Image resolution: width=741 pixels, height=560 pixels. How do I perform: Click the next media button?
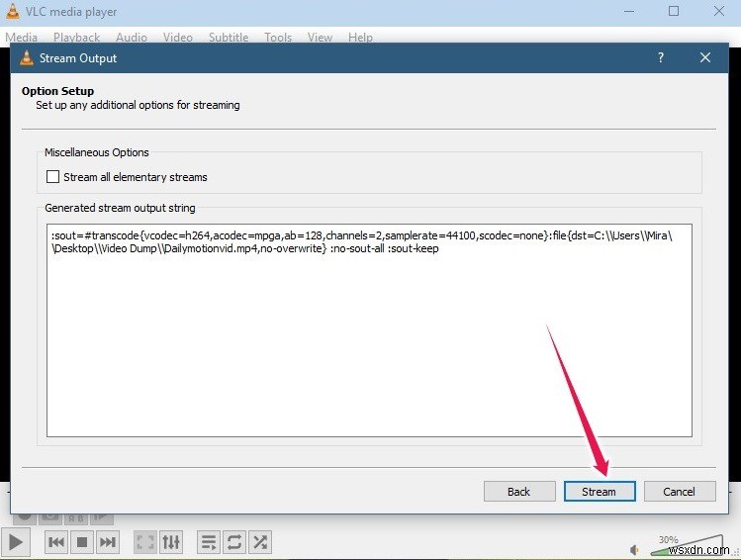click(x=107, y=542)
